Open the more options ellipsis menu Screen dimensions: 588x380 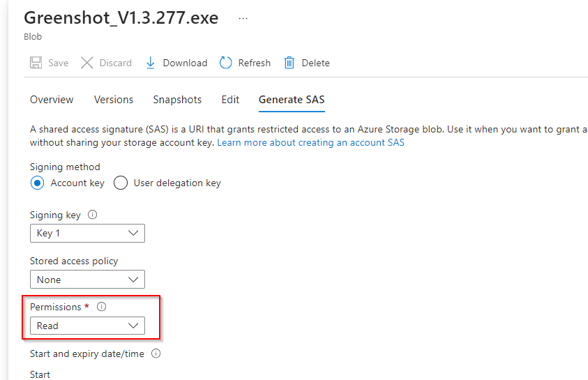point(243,19)
